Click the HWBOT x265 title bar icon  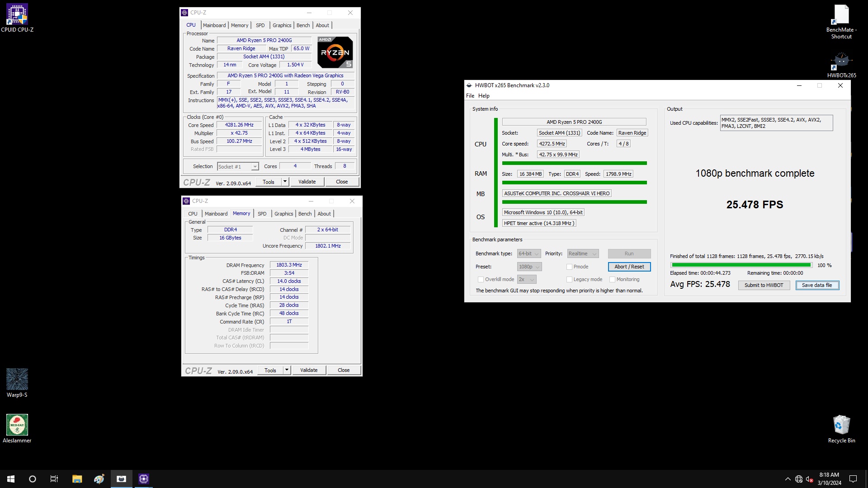click(469, 85)
